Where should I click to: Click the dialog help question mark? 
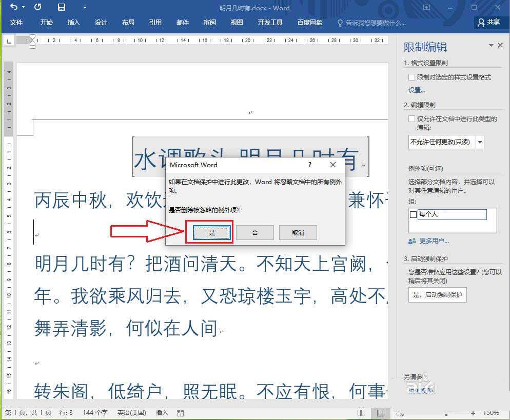point(310,165)
